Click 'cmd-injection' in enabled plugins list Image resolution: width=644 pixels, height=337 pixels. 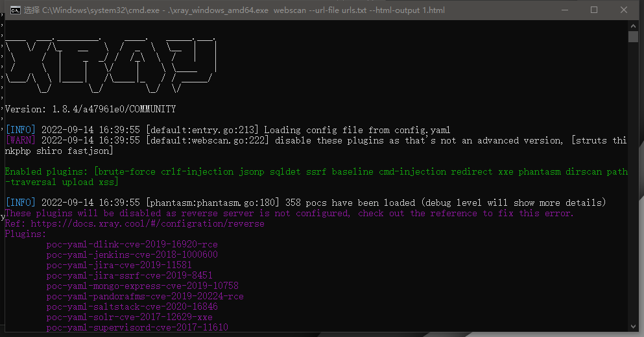pos(412,172)
